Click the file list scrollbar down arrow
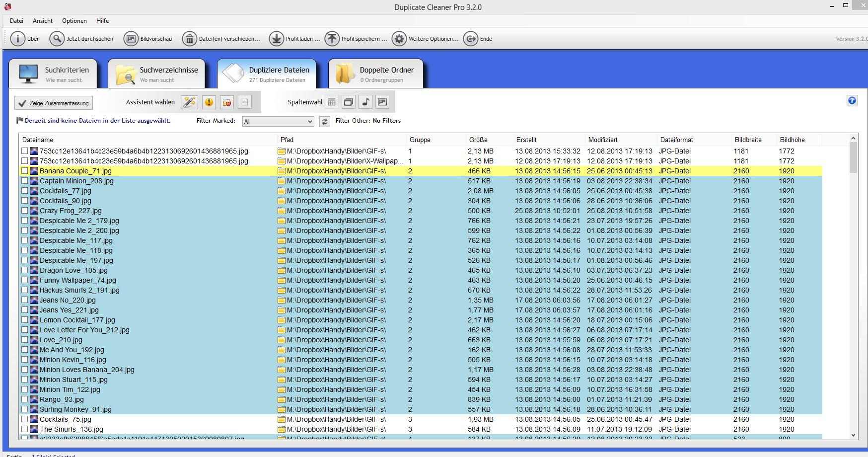 pyautogui.click(x=854, y=435)
